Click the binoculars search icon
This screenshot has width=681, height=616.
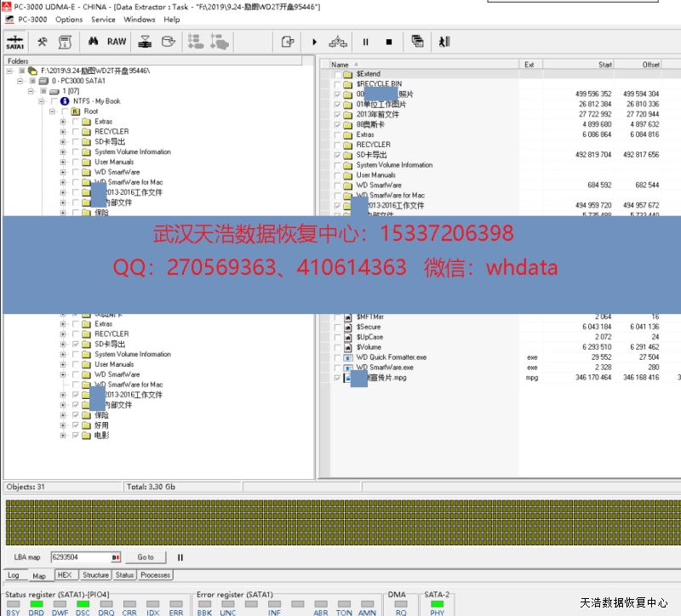click(x=93, y=41)
